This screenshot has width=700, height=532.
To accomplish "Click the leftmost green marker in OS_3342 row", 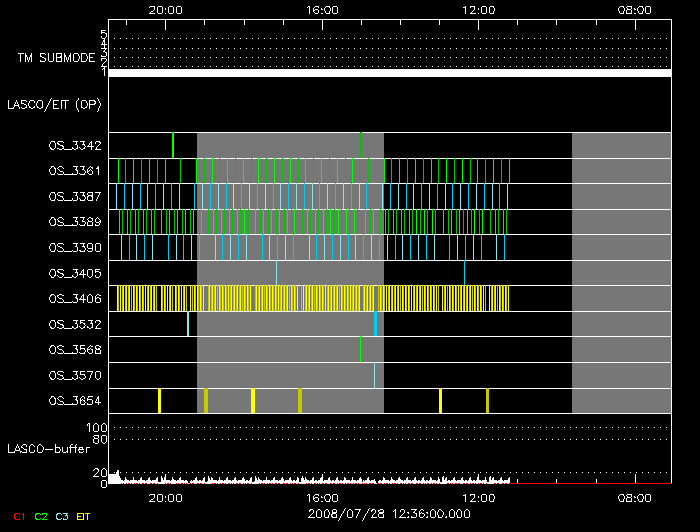I will pyautogui.click(x=173, y=145).
